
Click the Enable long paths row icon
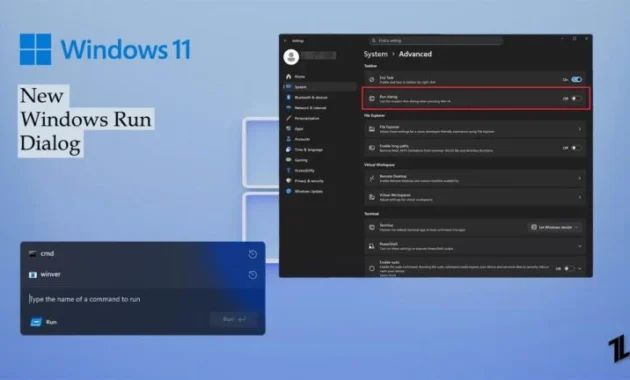[372, 148]
